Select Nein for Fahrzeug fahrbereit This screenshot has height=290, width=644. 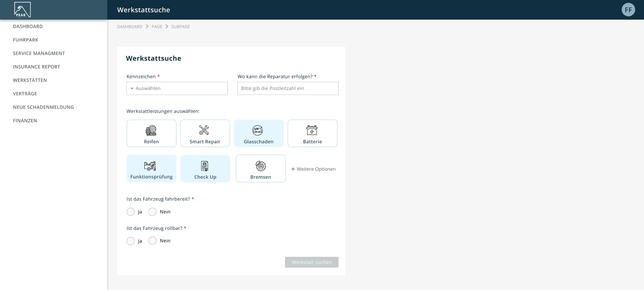[x=153, y=212]
